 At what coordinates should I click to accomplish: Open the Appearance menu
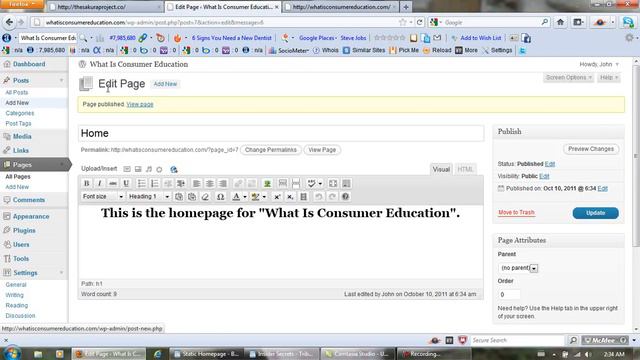pos(31,216)
